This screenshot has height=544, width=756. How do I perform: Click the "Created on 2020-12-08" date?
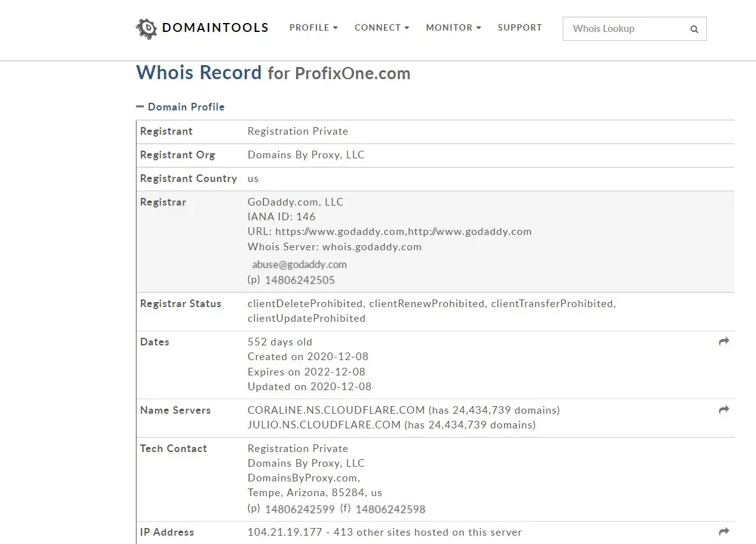[x=308, y=357]
